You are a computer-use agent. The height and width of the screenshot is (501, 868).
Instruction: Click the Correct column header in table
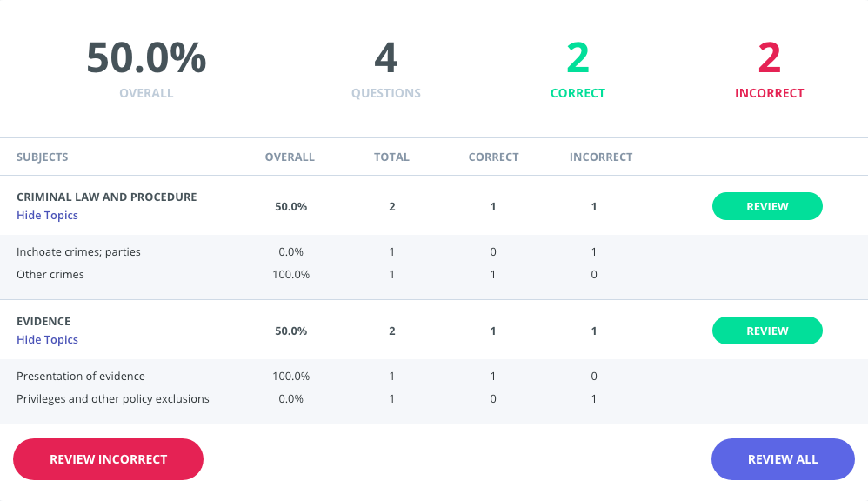[493, 157]
